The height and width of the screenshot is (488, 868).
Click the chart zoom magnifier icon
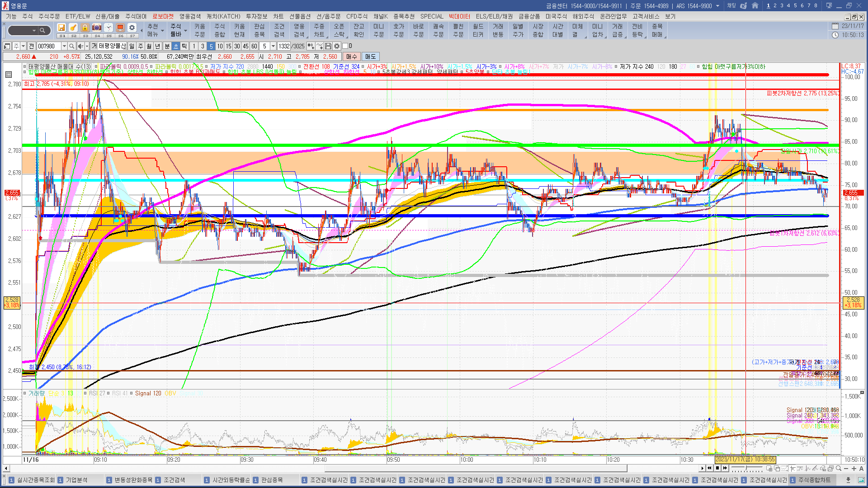click(838, 469)
